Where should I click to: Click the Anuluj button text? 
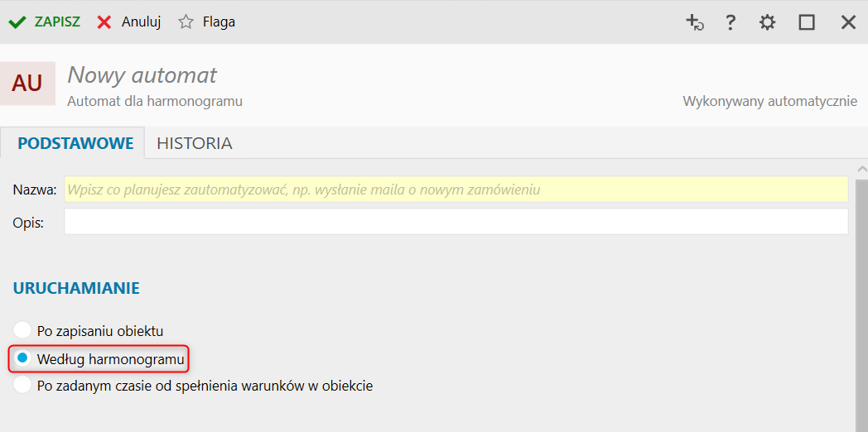pyautogui.click(x=141, y=22)
